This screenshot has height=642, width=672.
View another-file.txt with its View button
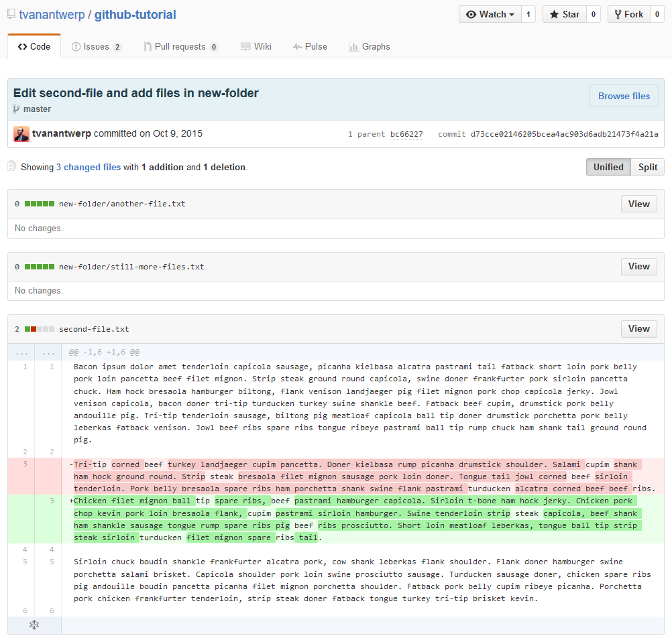(x=638, y=204)
